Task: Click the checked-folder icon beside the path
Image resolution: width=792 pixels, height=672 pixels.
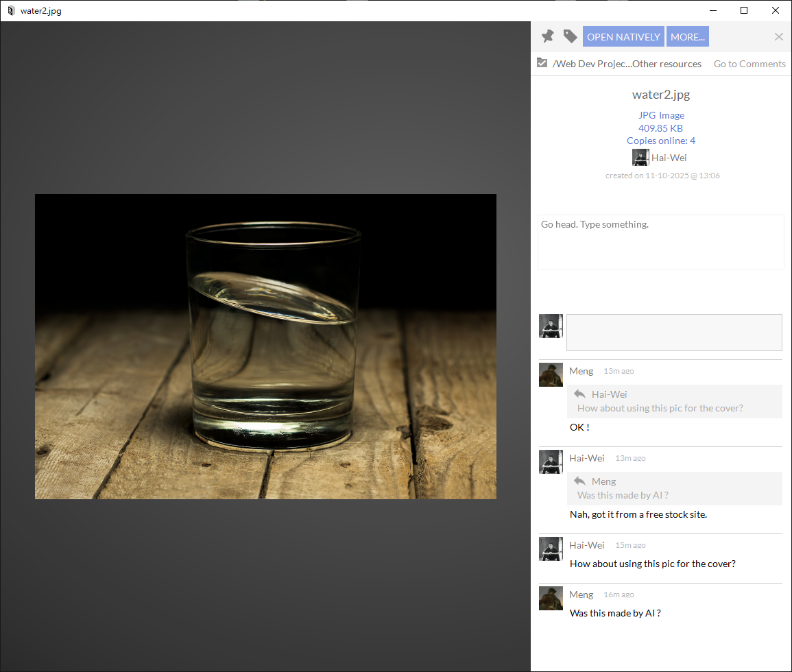Action: [542, 63]
